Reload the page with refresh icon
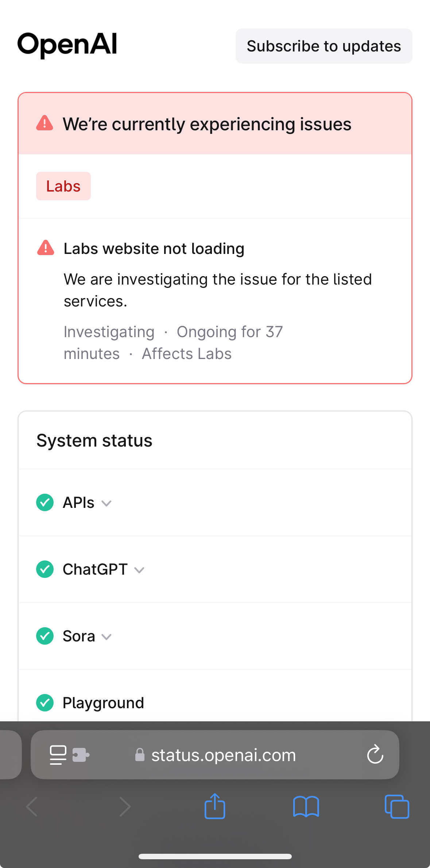Screen dimensions: 430x868 [375, 755]
